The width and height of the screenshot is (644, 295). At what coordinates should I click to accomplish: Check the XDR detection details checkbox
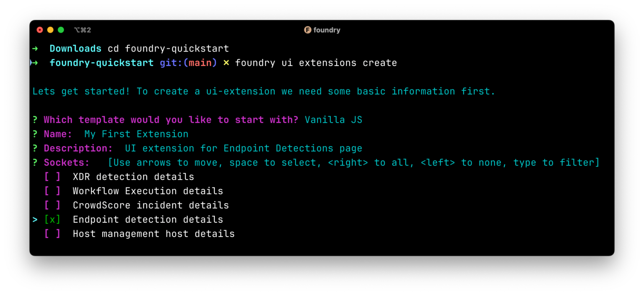(52, 177)
